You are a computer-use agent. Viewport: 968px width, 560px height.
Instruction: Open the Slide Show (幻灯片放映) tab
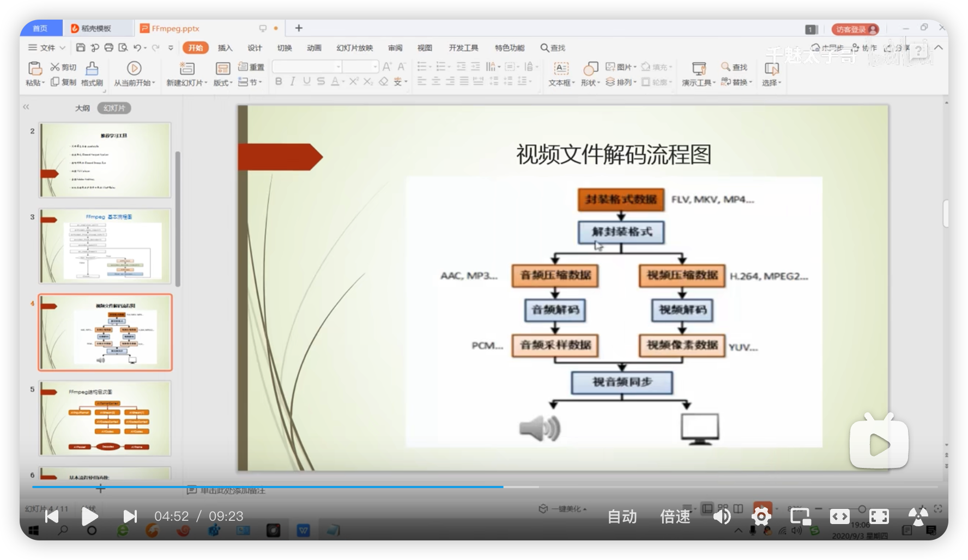[355, 48]
